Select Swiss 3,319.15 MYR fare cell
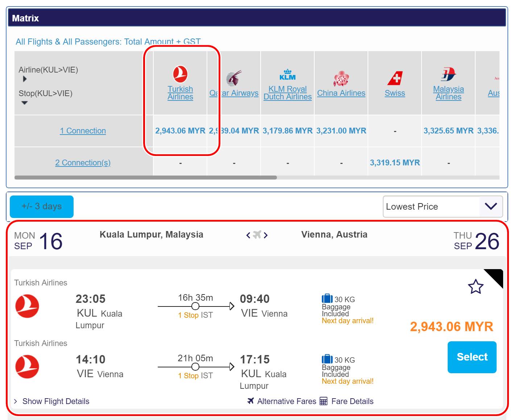 pos(395,163)
